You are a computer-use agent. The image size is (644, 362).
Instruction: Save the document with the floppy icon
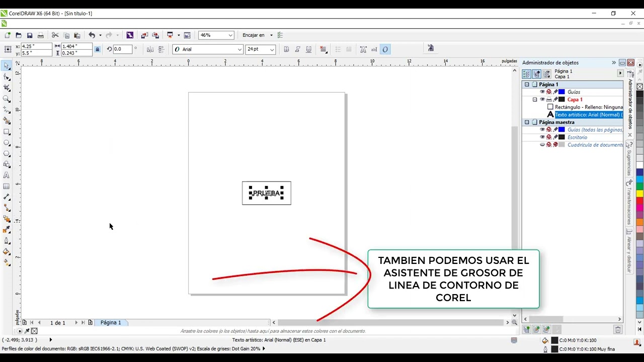coord(30,35)
